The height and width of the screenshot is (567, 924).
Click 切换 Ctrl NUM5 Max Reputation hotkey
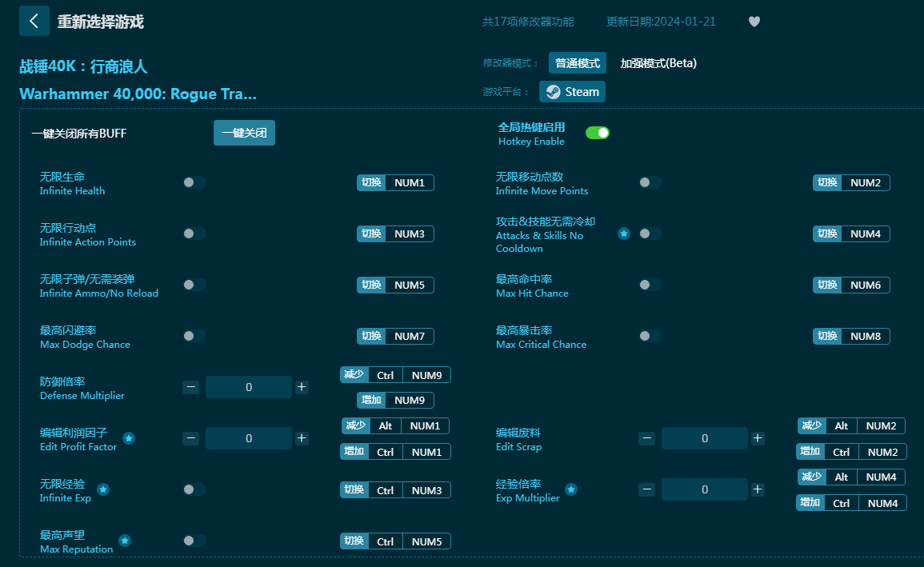click(x=395, y=541)
